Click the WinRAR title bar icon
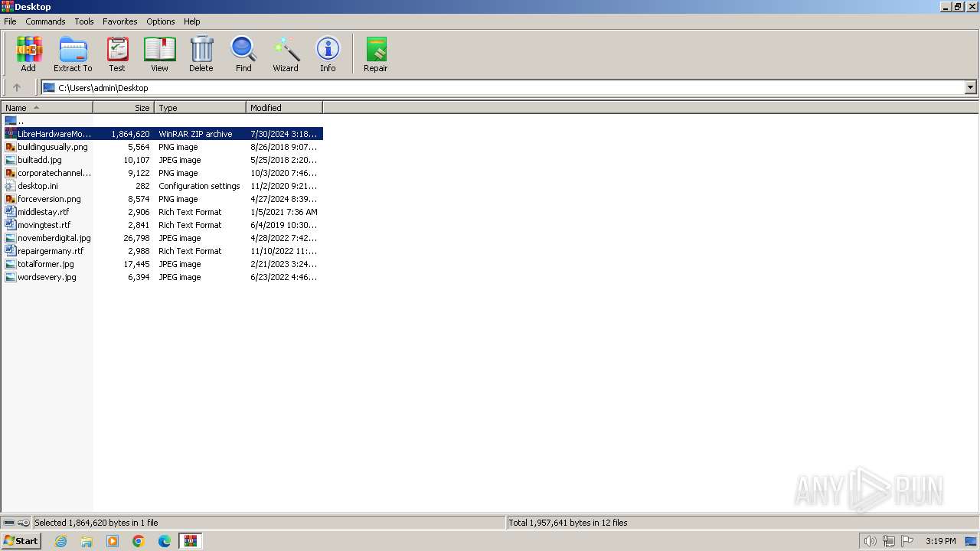Screen dimensions: 980x551 [x=7, y=7]
